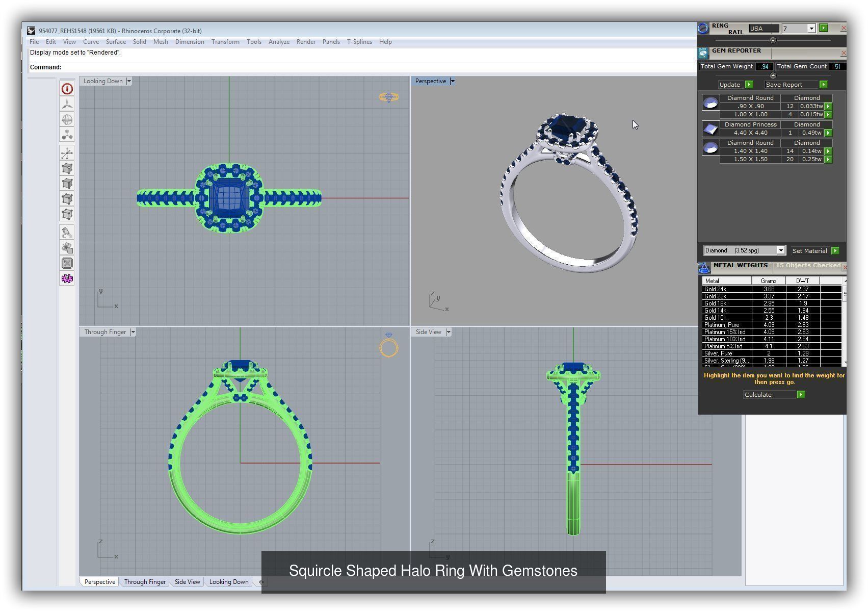Screen dimensions: 868x612
Task: Click the wireframe globe icon in toolbar
Action: (67, 119)
